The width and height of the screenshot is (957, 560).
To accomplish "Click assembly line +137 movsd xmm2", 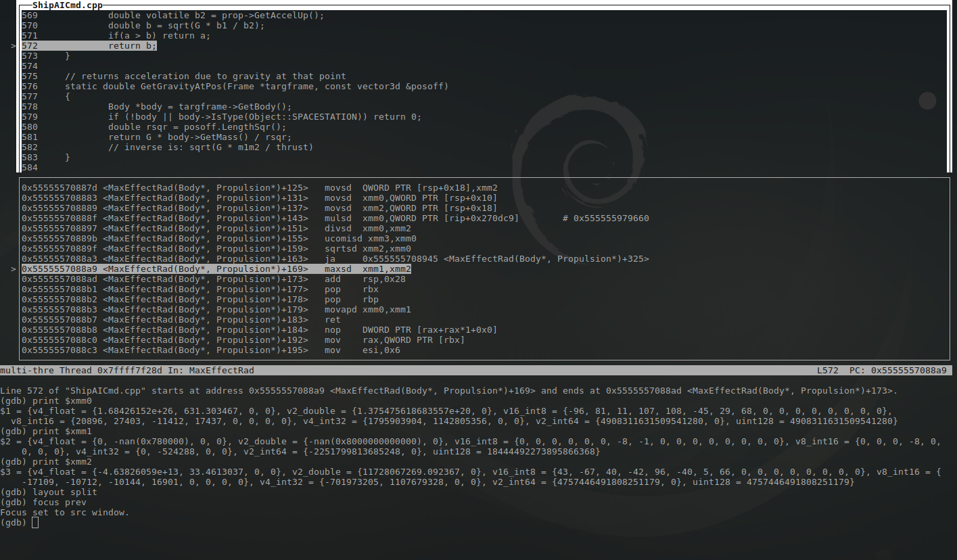I will click(260, 208).
